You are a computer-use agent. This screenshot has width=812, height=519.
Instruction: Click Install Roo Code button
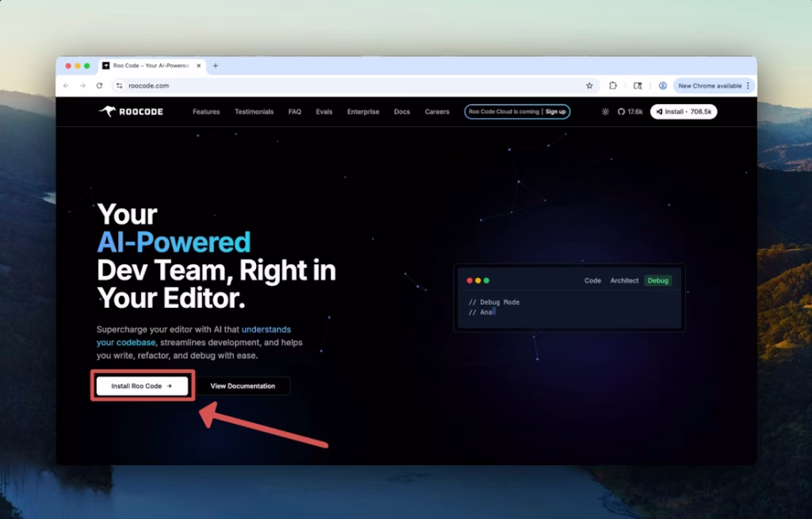coord(142,386)
